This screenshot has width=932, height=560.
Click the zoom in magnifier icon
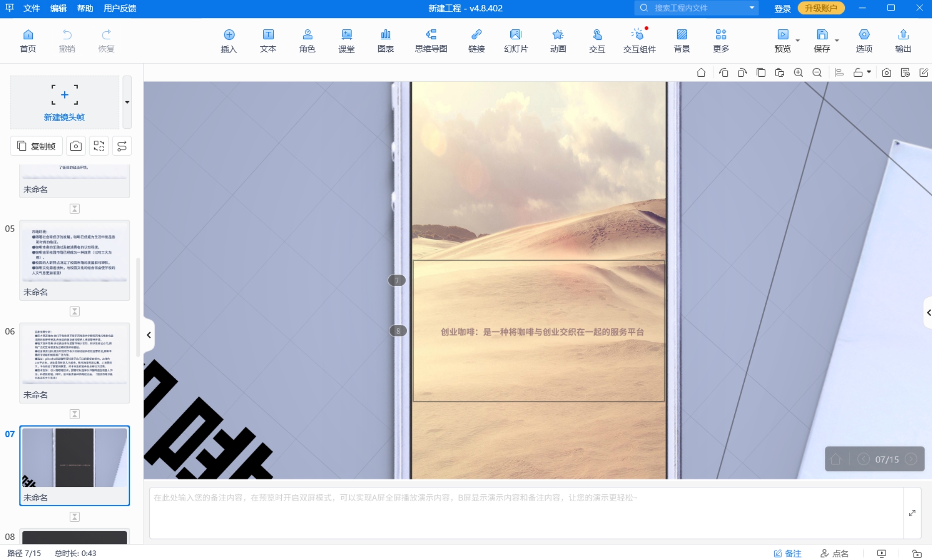[x=798, y=73]
